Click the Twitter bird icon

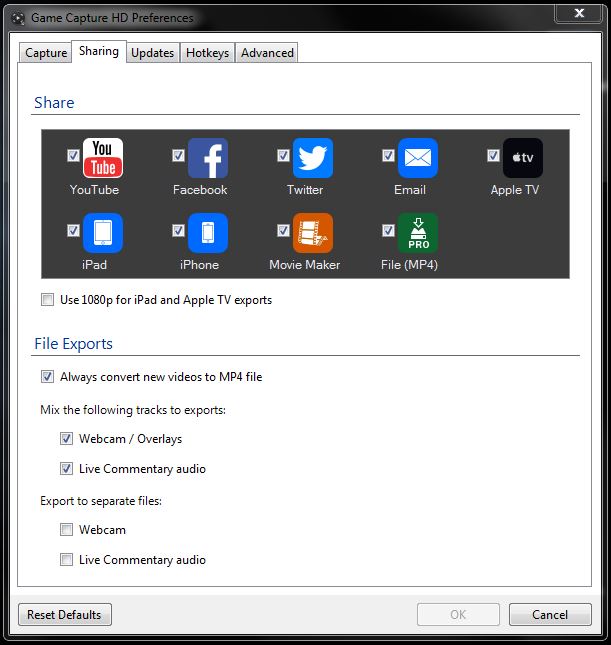point(312,158)
